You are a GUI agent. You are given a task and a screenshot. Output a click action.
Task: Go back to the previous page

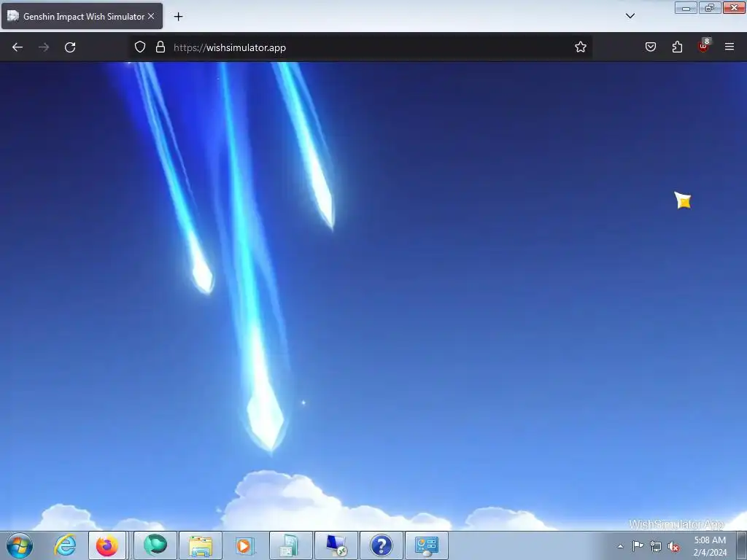(x=18, y=47)
